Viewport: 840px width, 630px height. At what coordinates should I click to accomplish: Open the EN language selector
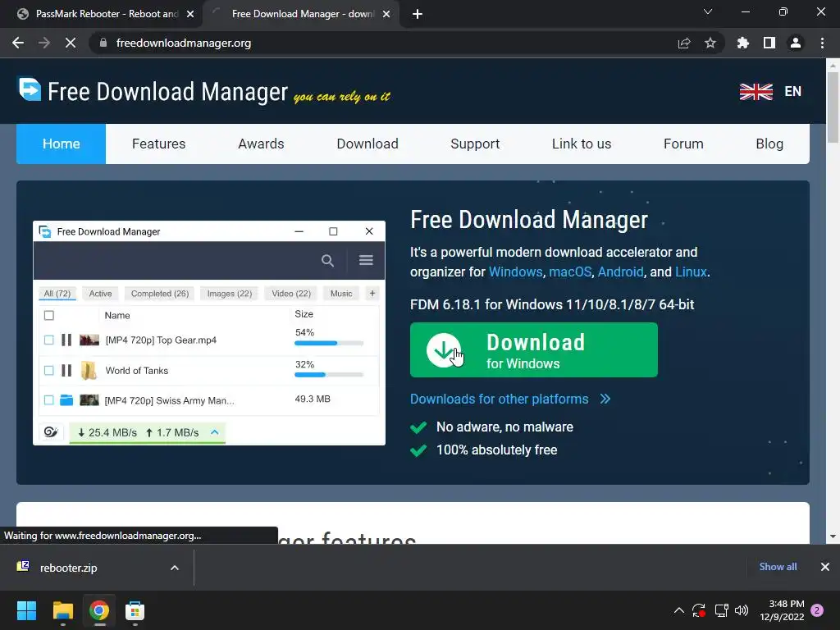[793, 92]
